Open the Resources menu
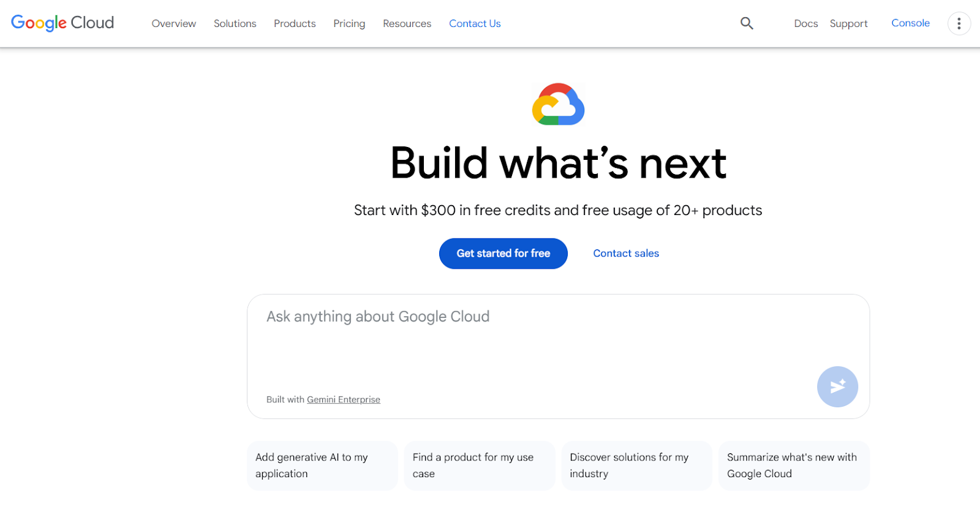Viewport: 980px width, 509px height. (407, 23)
